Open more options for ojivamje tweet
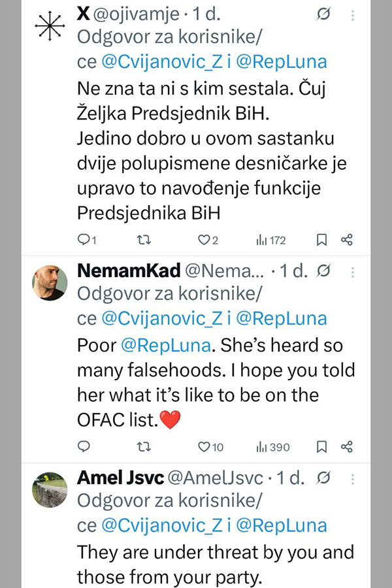The image size is (392, 588). (x=352, y=15)
